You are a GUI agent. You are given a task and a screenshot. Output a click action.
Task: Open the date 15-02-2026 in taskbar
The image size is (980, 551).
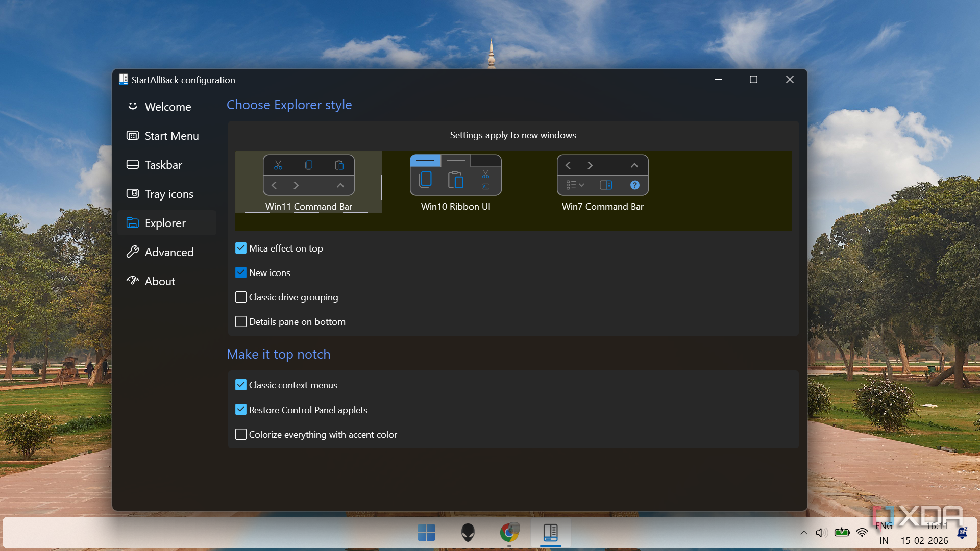924,540
